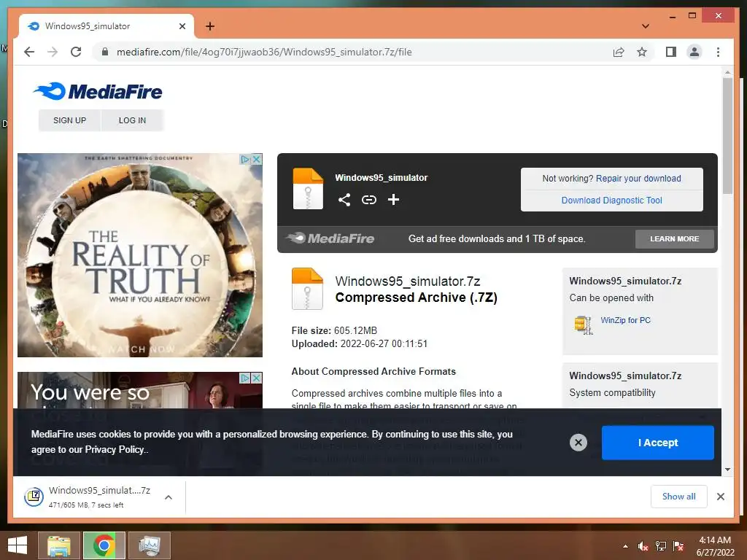The image size is (747, 560).
Task: Open Chrome three-dot menu
Action: 718,52
